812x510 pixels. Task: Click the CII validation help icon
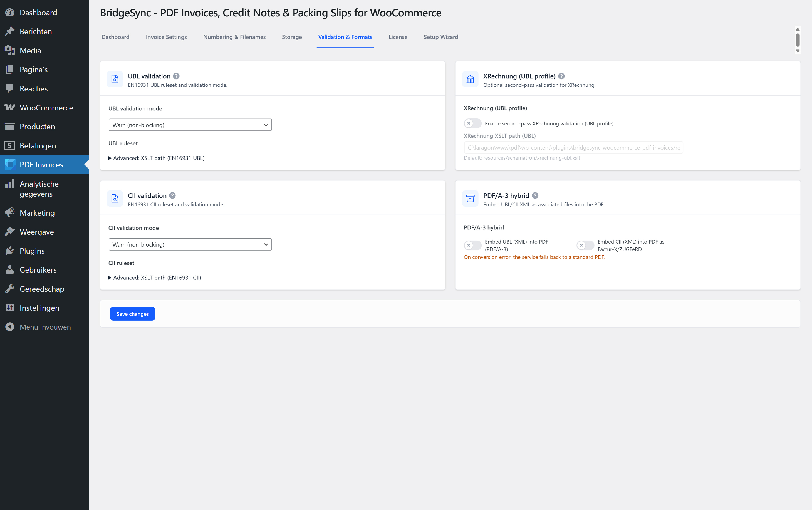click(172, 196)
